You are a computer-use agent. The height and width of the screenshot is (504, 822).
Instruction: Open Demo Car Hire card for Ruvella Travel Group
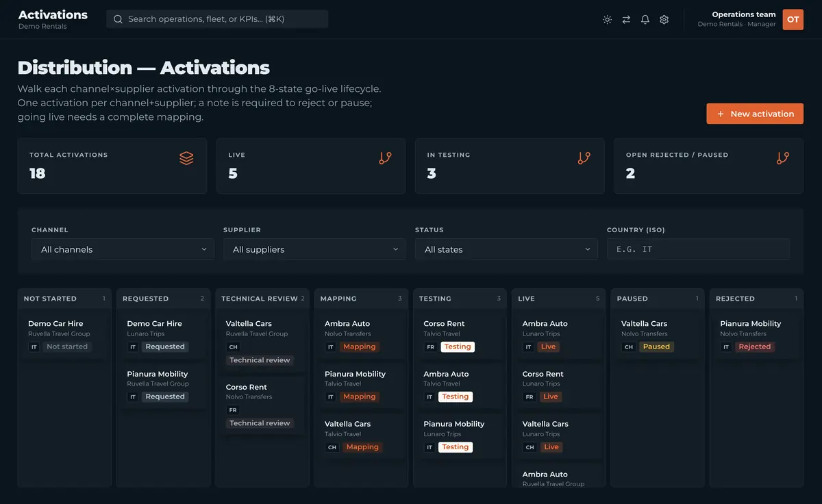point(64,335)
